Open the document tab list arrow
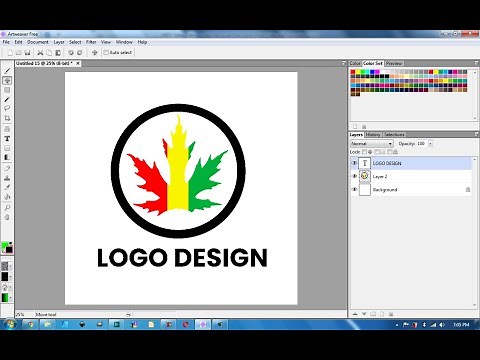Screen dimensions: 480x360 pyautogui.click(x=344, y=63)
